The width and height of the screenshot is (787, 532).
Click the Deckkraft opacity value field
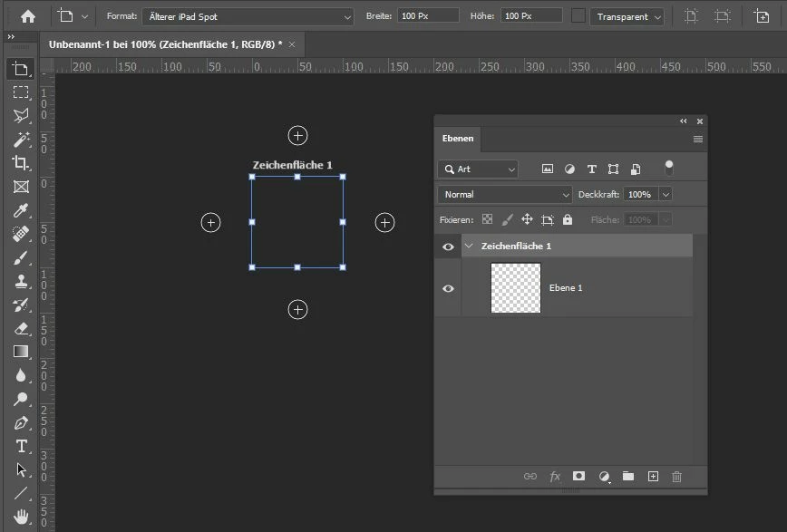click(641, 194)
